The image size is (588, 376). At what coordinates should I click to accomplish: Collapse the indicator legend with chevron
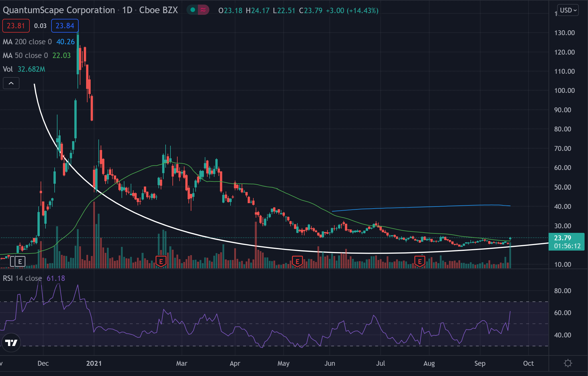click(x=11, y=83)
